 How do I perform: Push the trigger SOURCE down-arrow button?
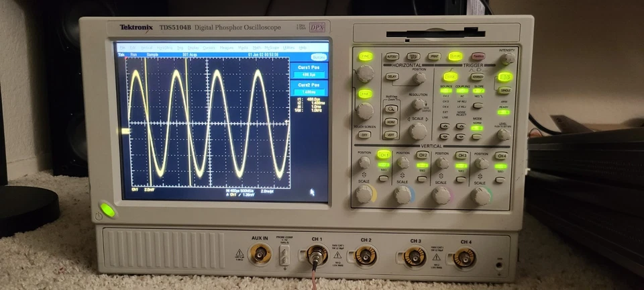click(444, 136)
